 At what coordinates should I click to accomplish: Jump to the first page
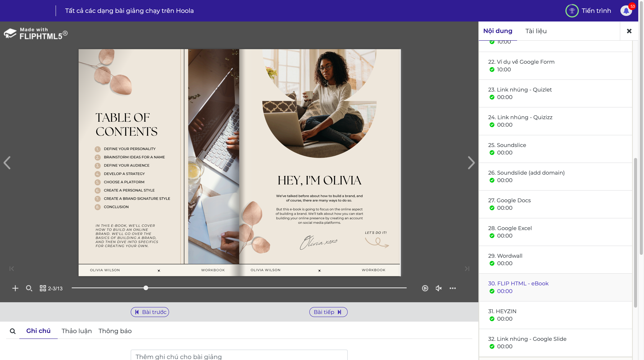pyautogui.click(x=11, y=269)
